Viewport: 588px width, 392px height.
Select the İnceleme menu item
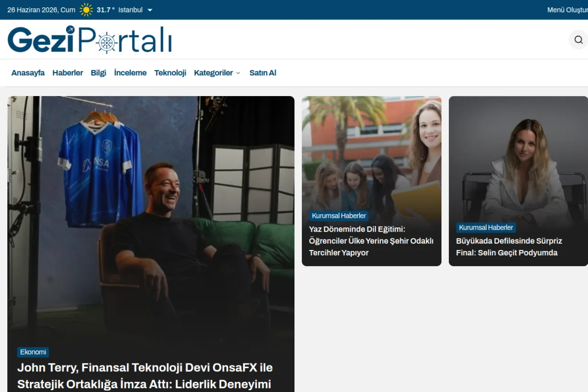(x=130, y=73)
